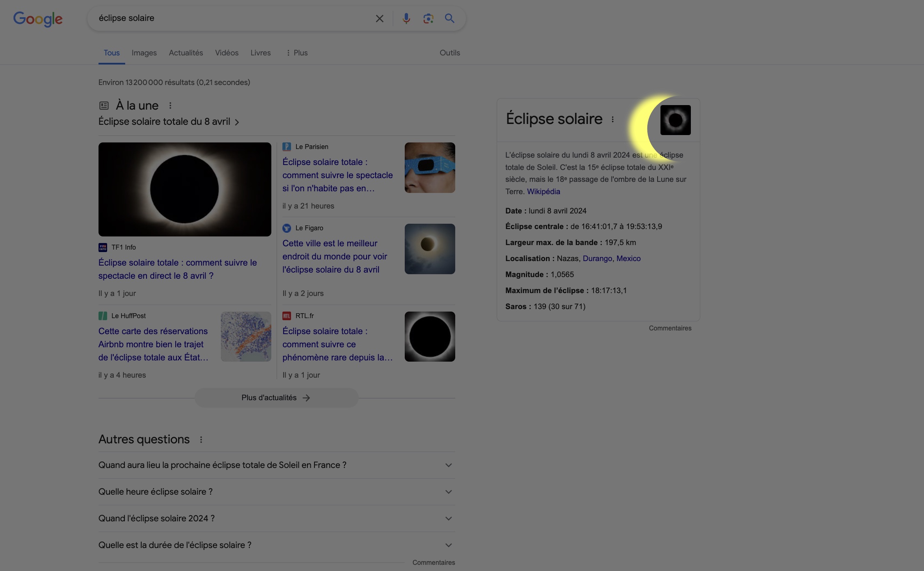
Task: Open three-dot menu beside Éclipse solaire panel title
Action: 612,119
